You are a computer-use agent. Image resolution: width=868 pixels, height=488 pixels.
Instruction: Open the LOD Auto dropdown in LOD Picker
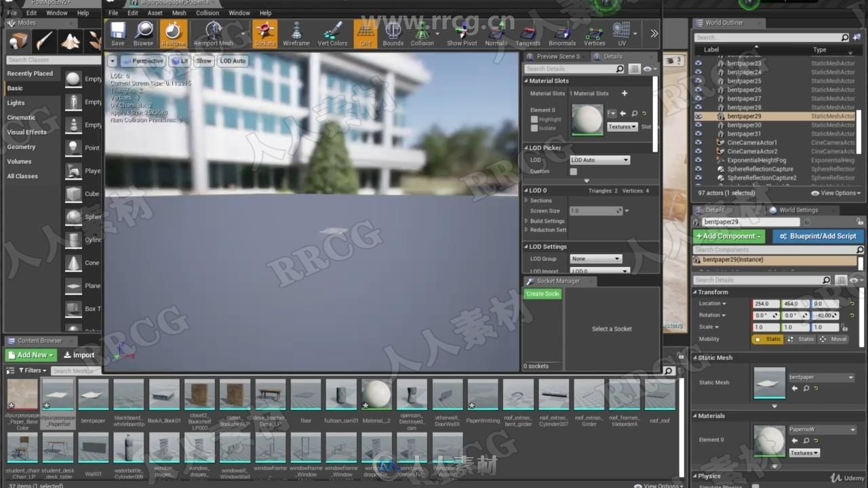[599, 160]
